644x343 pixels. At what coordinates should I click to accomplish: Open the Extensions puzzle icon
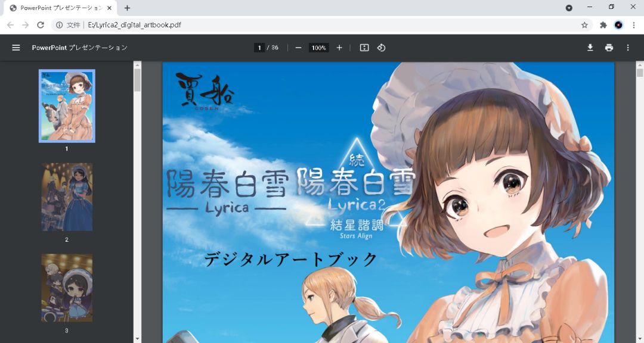coord(603,25)
